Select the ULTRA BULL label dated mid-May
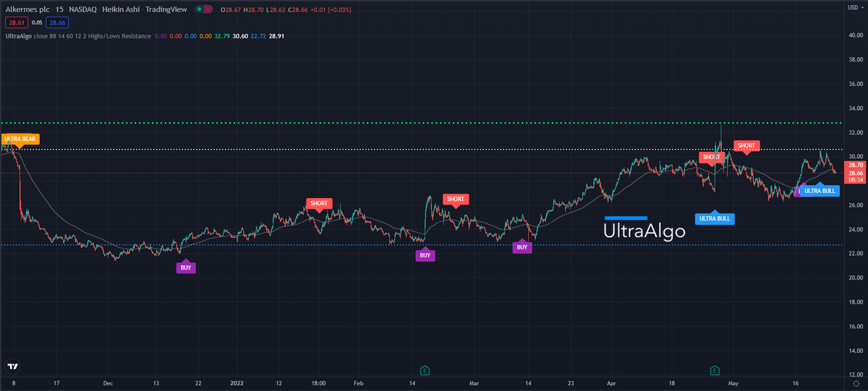The image size is (868, 391). coord(820,191)
